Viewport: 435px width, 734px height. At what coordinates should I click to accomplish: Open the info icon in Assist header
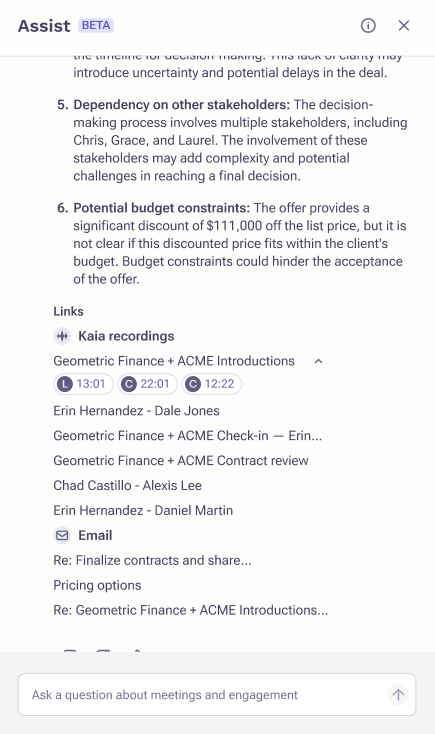point(368,25)
